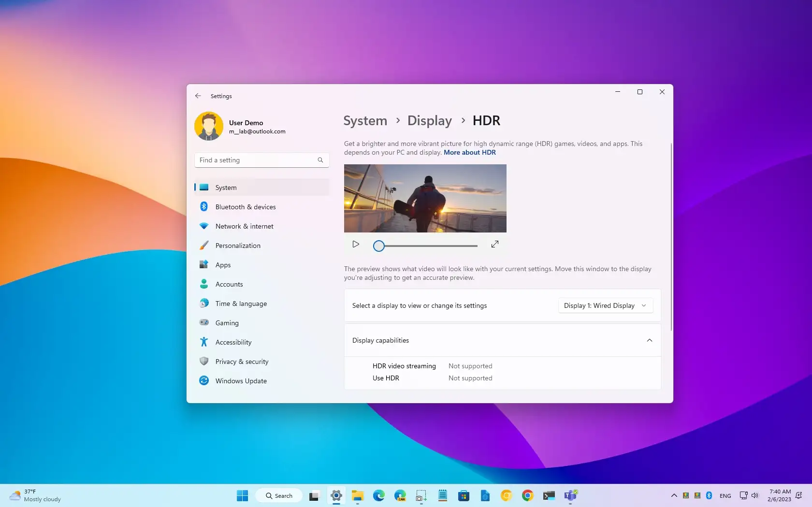812x507 pixels.
Task: Expand hidden icons in the system tray
Action: (x=673, y=495)
